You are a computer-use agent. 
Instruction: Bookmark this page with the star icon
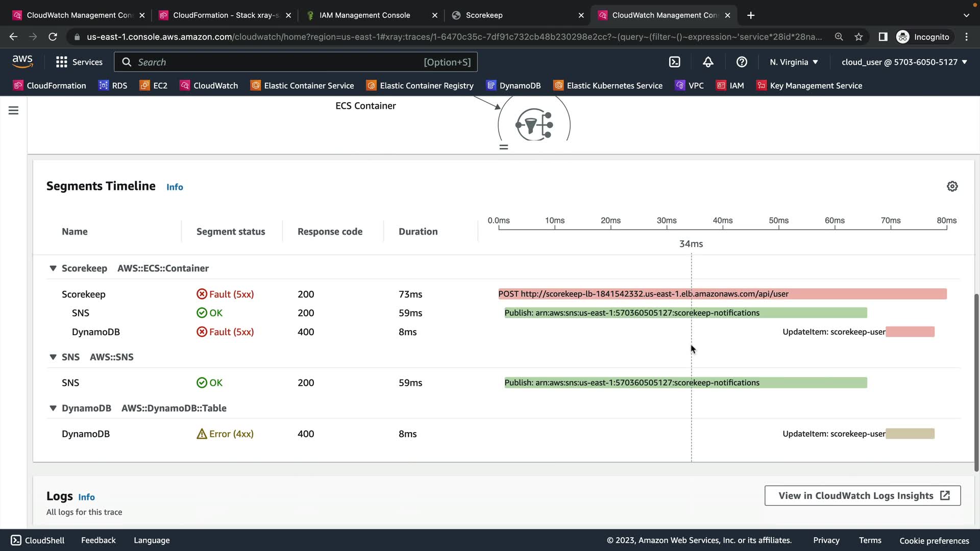[x=859, y=37]
